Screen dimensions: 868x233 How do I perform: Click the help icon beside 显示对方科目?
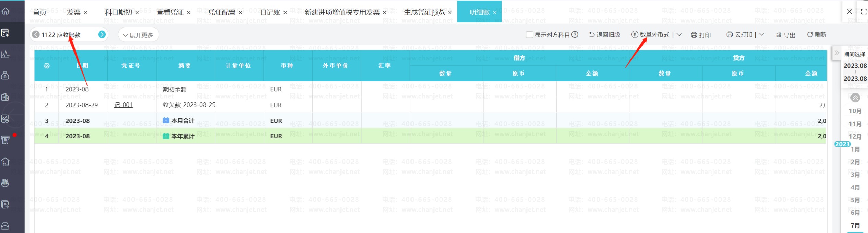click(575, 34)
